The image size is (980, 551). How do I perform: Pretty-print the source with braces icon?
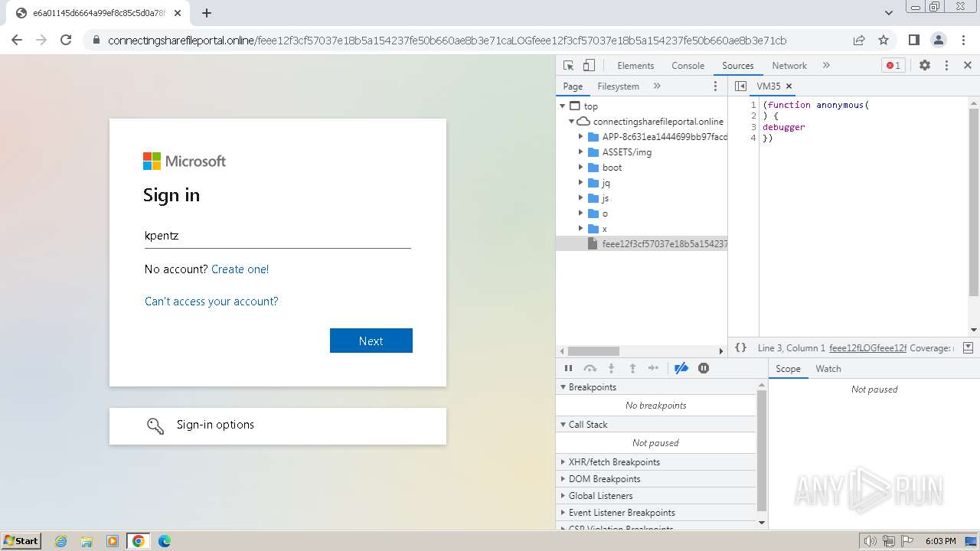click(740, 347)
